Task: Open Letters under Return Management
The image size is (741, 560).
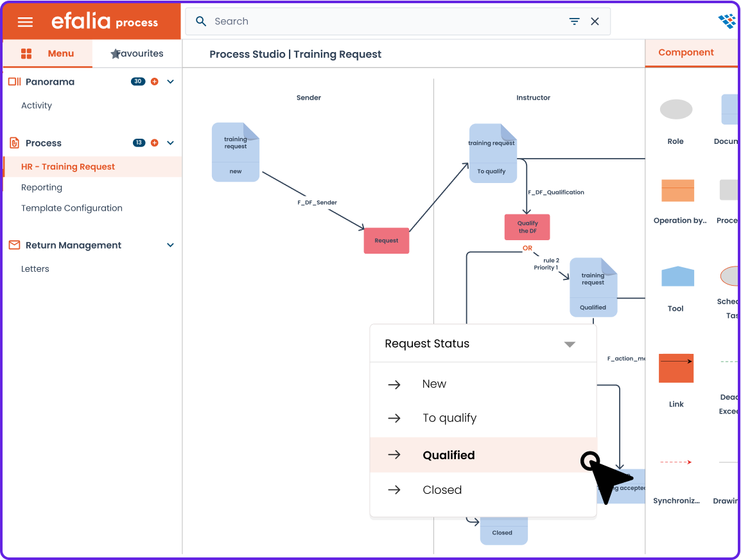Action: click(x=35, y=268)
